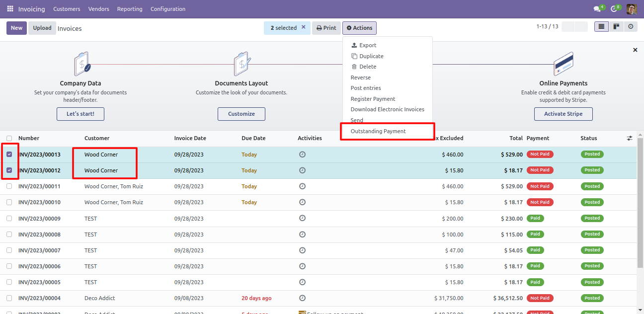Open column settings adjust icon
Viewport: 644px width, 314px height.
tap(630, 138)
